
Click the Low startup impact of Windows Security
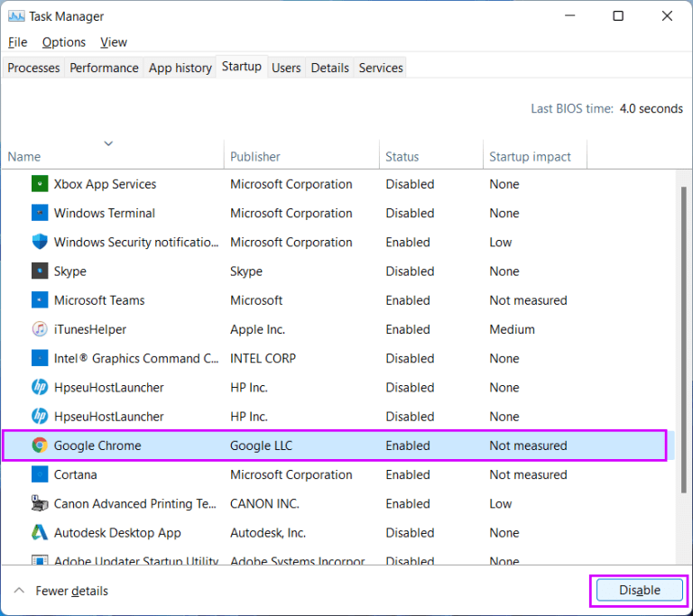pos(500,242)
